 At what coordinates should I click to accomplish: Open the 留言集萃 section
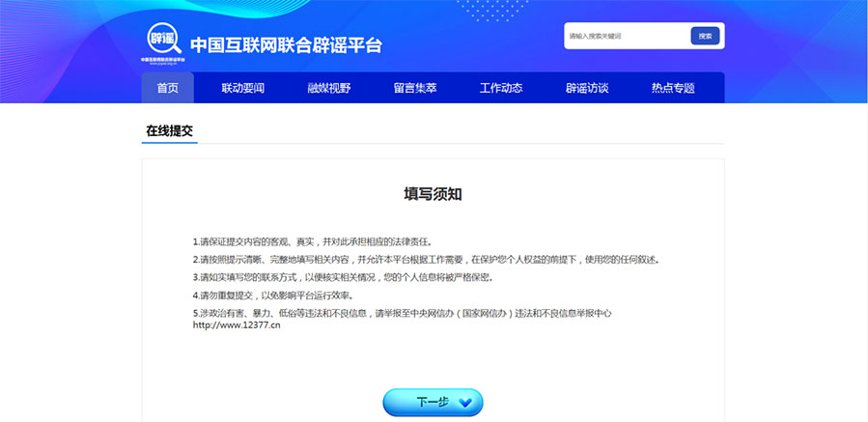click(x=414, y=88)
